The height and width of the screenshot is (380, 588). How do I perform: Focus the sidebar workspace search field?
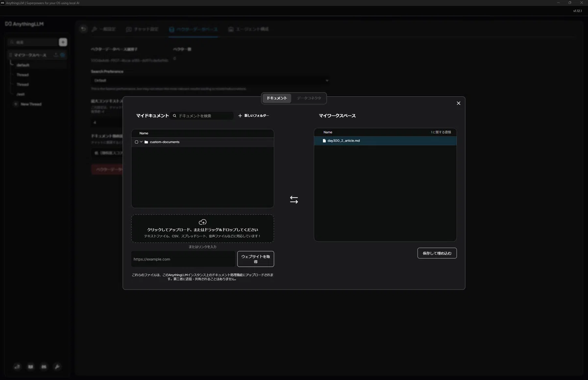[x=32, y=43]
